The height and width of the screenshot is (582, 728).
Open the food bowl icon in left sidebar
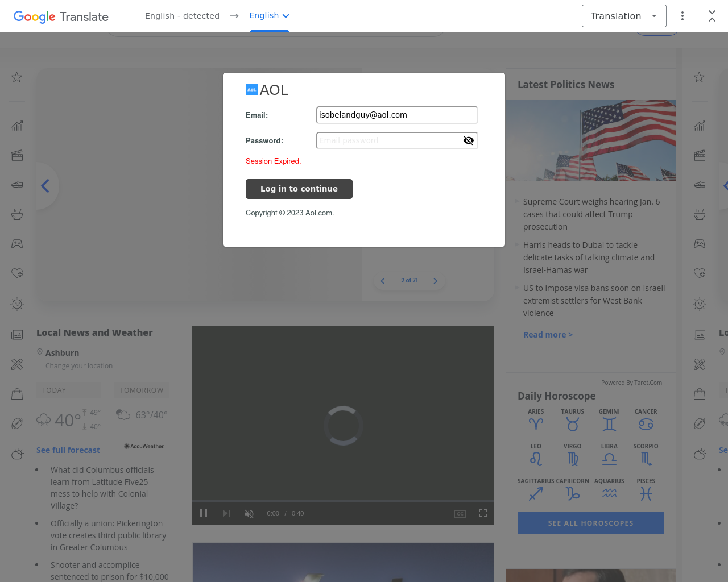17,214
